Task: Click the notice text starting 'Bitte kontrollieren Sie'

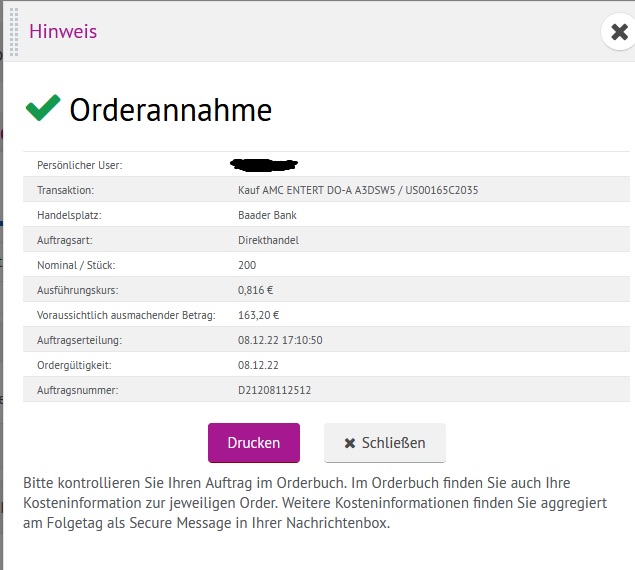Action: tap(315, 503)
